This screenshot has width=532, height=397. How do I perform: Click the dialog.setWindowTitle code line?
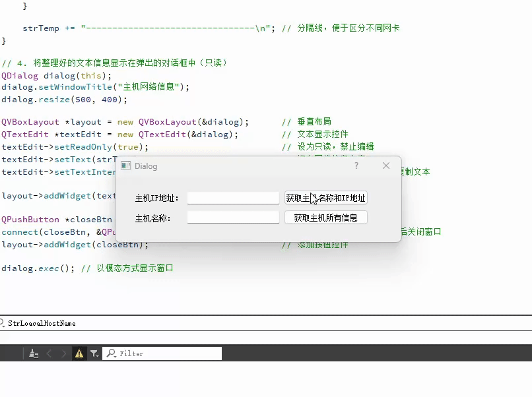point(95,87)
